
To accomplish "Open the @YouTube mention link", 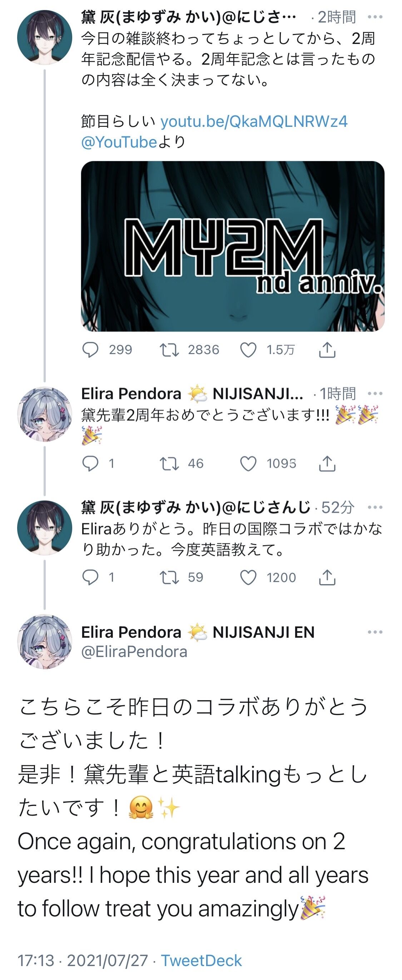I will 119,142.
